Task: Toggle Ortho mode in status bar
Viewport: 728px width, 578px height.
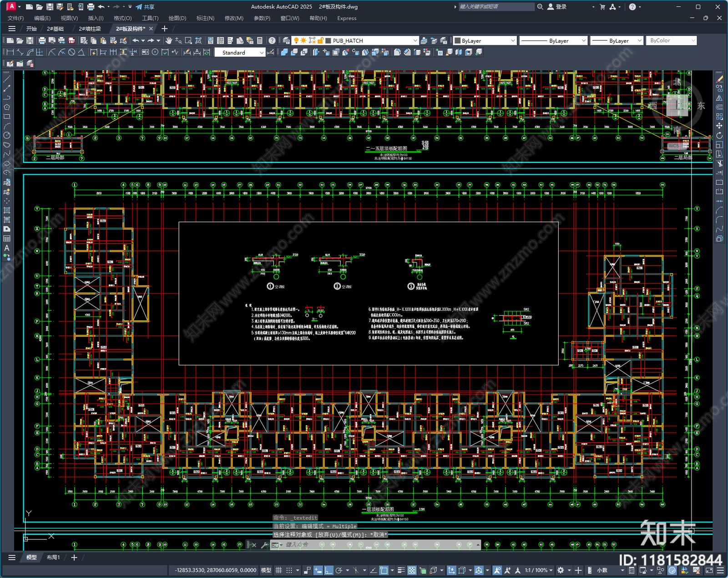Action: pos(328,570)
